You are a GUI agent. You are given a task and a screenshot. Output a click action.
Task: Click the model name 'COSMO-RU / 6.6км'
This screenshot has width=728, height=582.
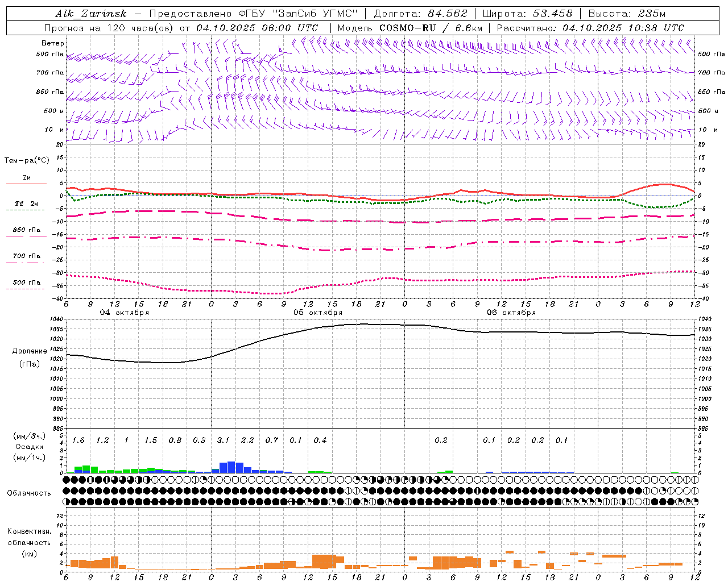(x=431, y=28)
